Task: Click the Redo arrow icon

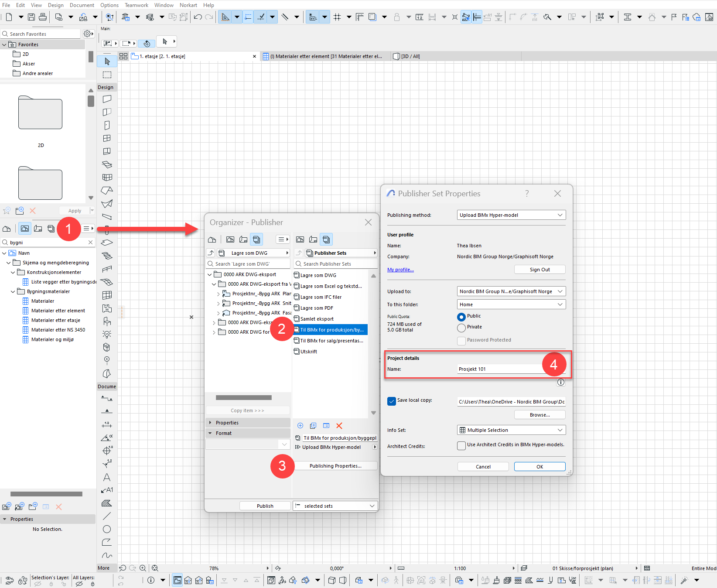Action: pyautogui.click(x=209, y=17)
